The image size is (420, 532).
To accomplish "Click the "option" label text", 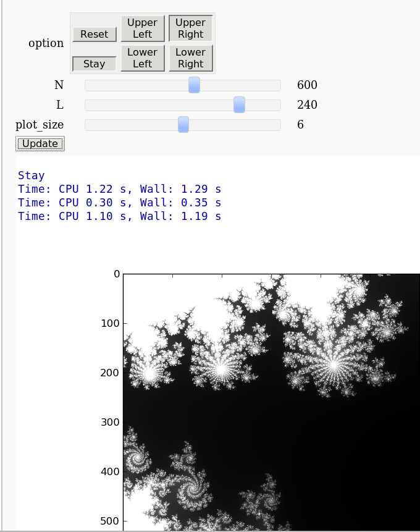I will click(46, 43).
